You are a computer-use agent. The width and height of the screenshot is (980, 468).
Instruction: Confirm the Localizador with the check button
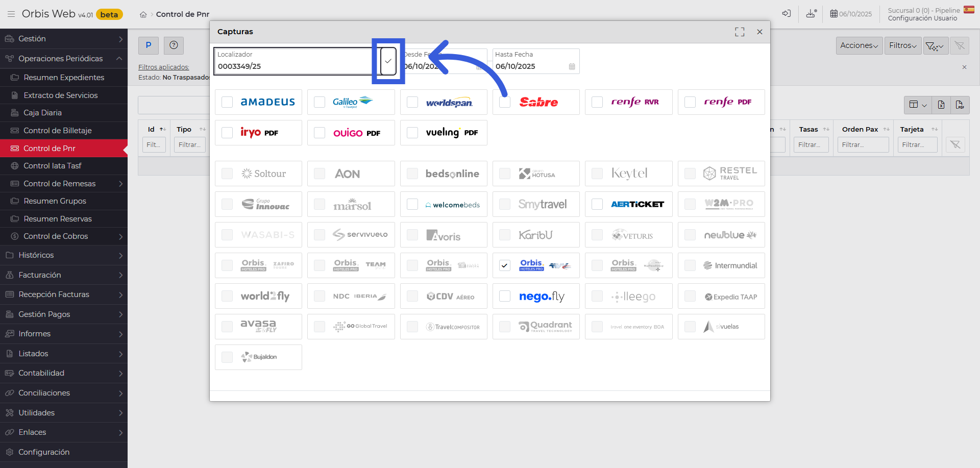(x=388, y=61)
